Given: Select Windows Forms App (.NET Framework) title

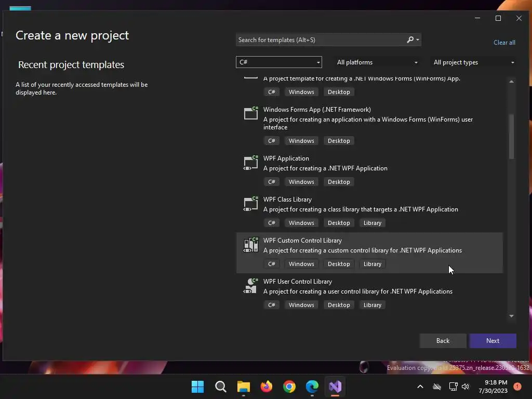Looking at the screenshot, I should point(317,110).
